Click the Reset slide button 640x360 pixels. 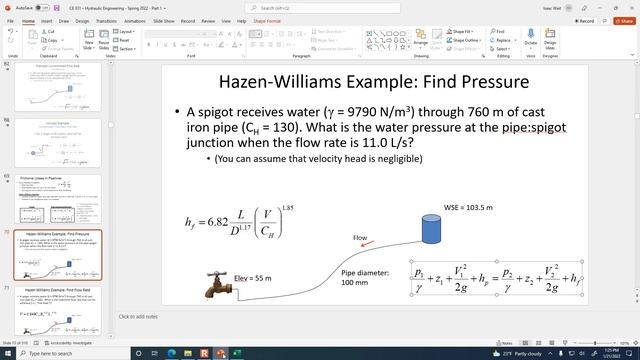click(x=121, y=40)
